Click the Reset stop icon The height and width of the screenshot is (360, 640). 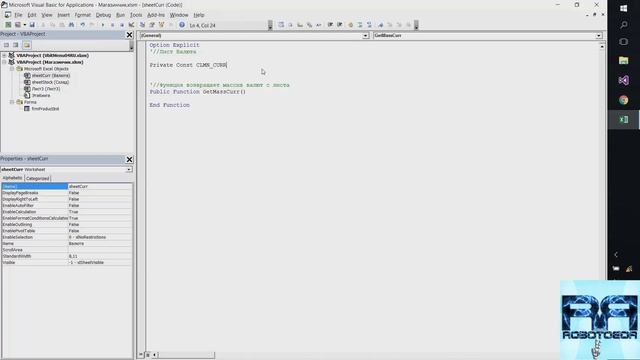(122, 25)
